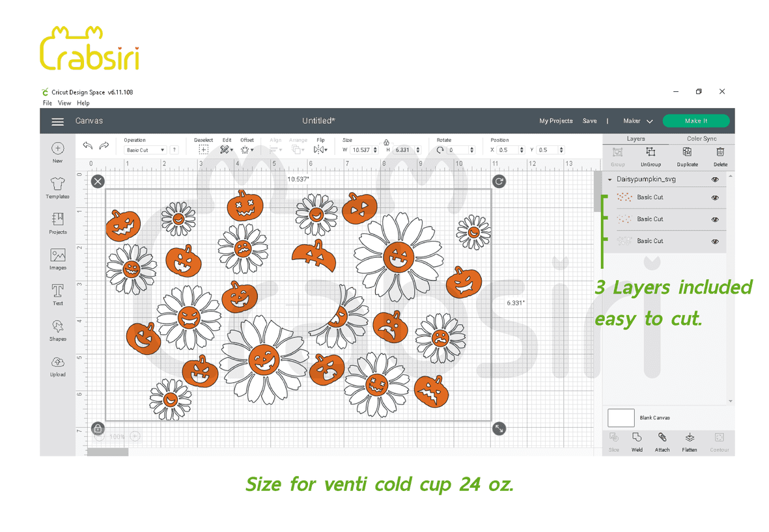Image resolution: width=769 pixels, height=532 pixels.
Task: Weld the selected layers
Action: coord(637,440)
